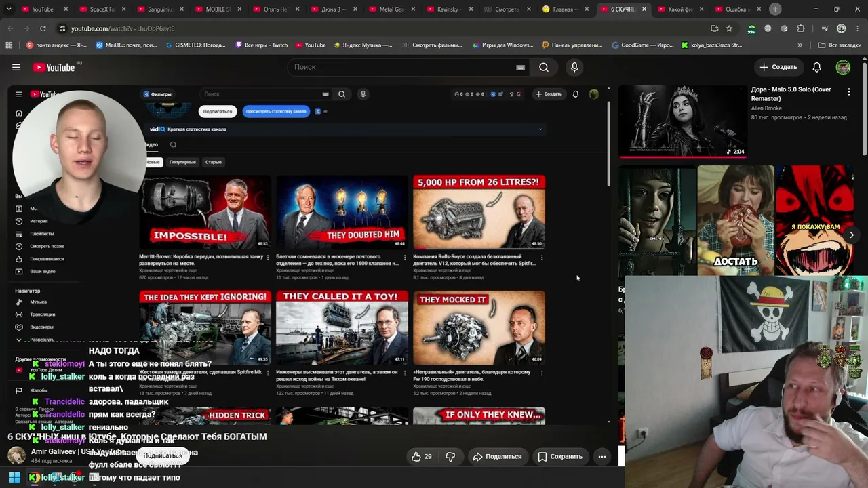Show more bookmarks with the chevron
The image size is (868, 488).
pyautogui.click(x=800, y=45)
